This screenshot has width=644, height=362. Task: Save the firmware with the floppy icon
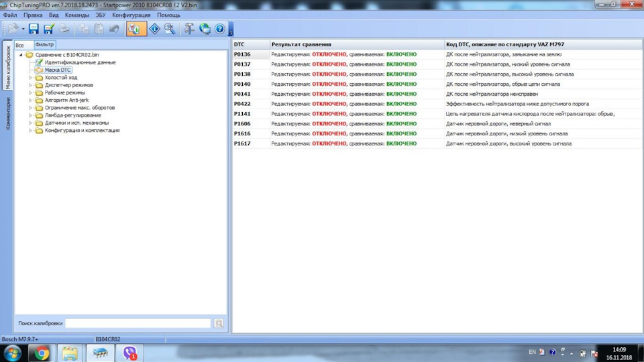(x=34, y=29)
